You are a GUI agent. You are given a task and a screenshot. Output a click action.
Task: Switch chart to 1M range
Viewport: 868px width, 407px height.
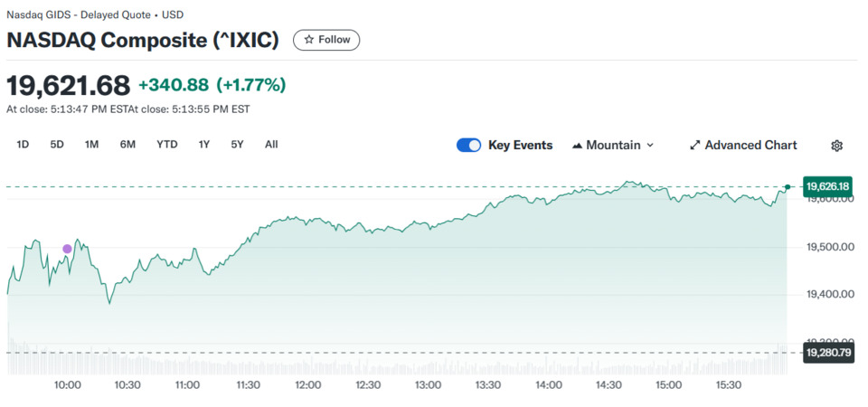(91, 145)
